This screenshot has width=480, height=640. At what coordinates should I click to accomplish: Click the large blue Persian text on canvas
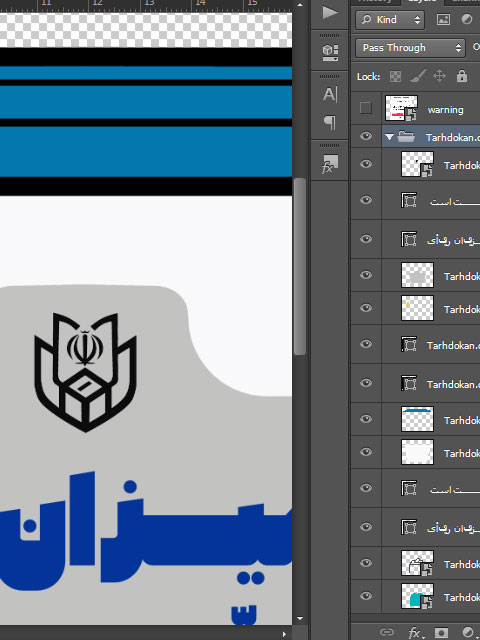point(146,531)
